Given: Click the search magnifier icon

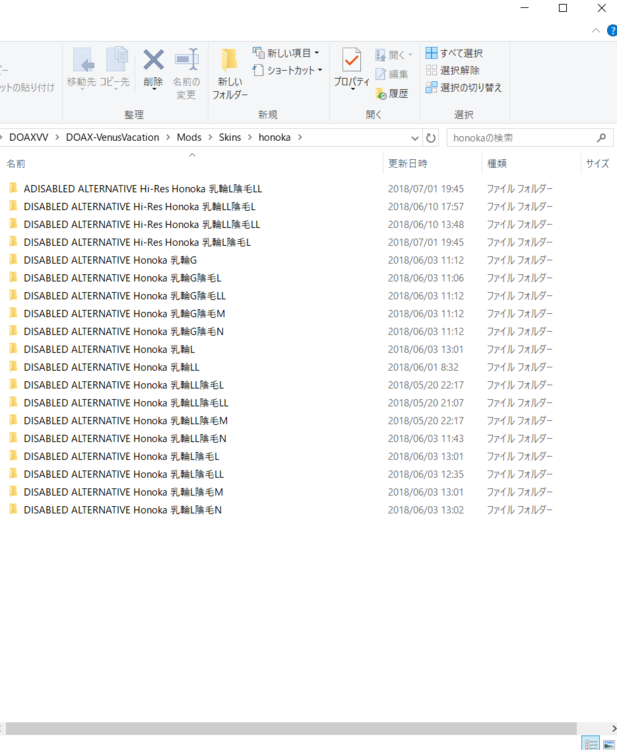Looking at the screenshot, I should [x=602, y=138].
